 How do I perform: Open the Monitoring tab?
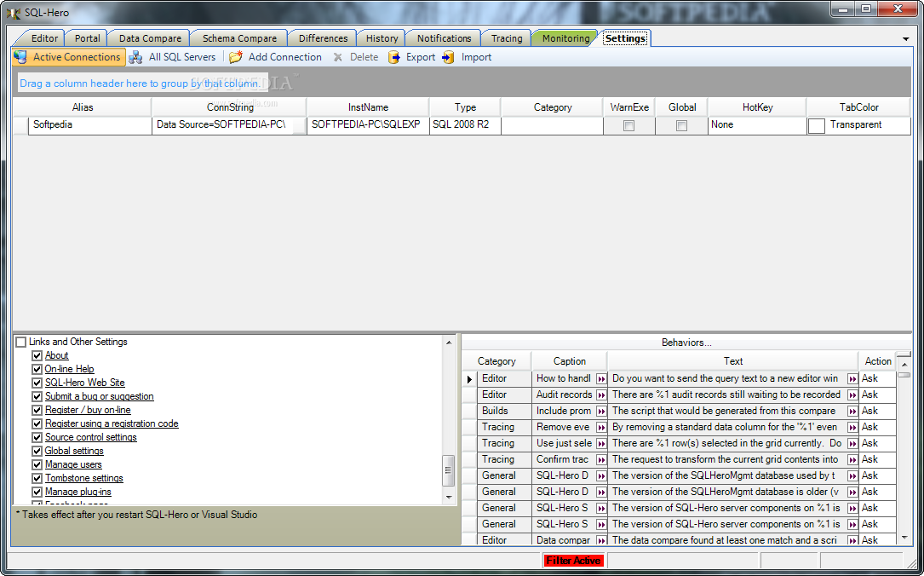pyautogui.click(x=565, y=38)
